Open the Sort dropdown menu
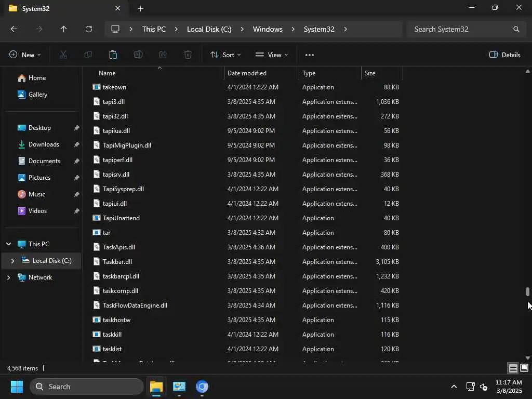 click(225, 55)
